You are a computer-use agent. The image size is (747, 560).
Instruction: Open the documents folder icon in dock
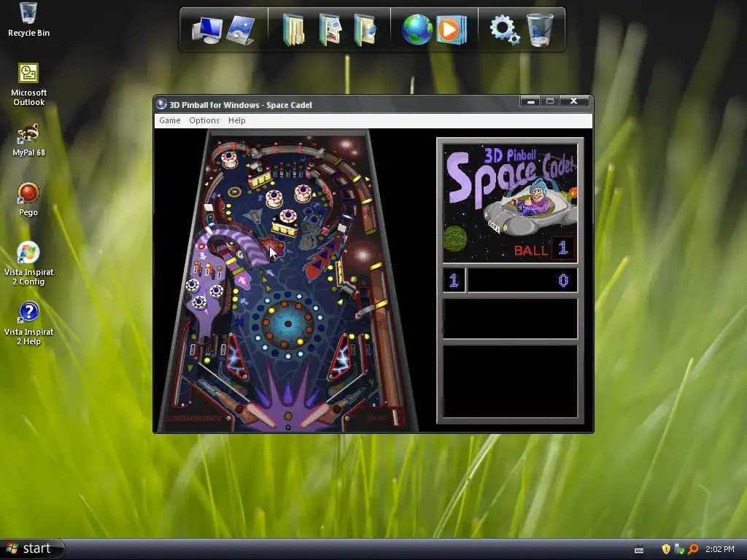click(x=293, y=30)
